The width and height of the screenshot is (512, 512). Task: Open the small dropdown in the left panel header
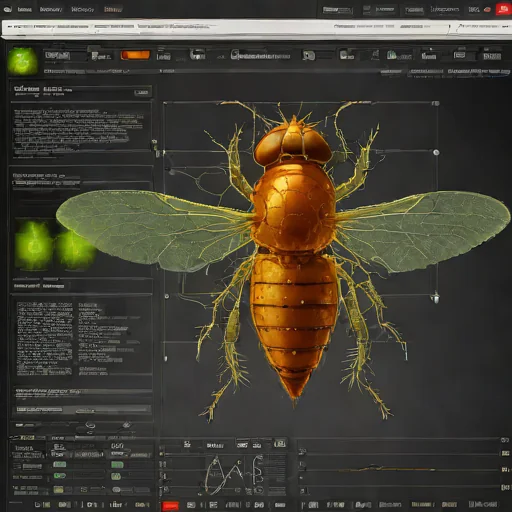point(142,92)
